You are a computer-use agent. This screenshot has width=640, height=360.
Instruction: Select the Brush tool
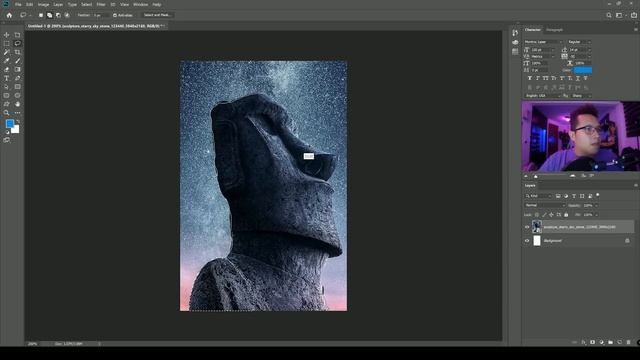pos(18,61)
